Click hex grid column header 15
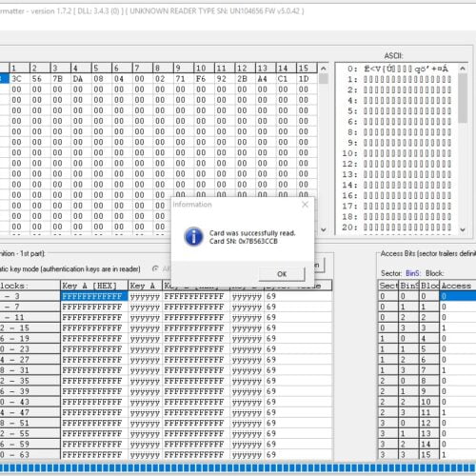 point(307,68)
